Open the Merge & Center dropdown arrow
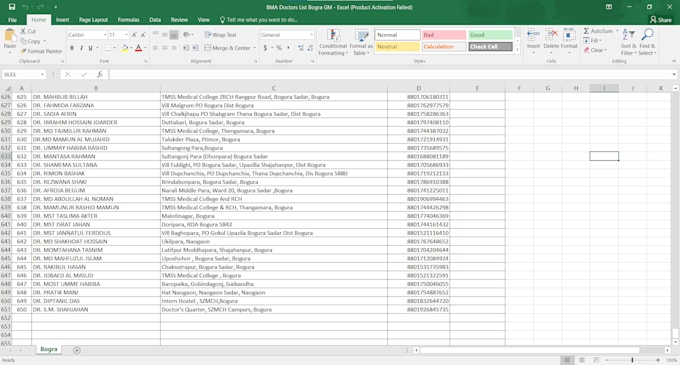This screenshot has width=680, height=365. (x=255, y=48)
